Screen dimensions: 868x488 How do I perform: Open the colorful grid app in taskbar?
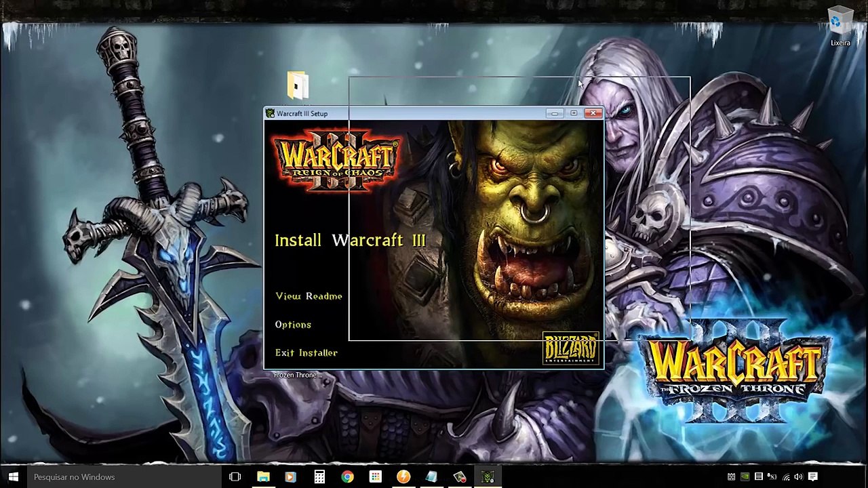click(x=375, y=476)
